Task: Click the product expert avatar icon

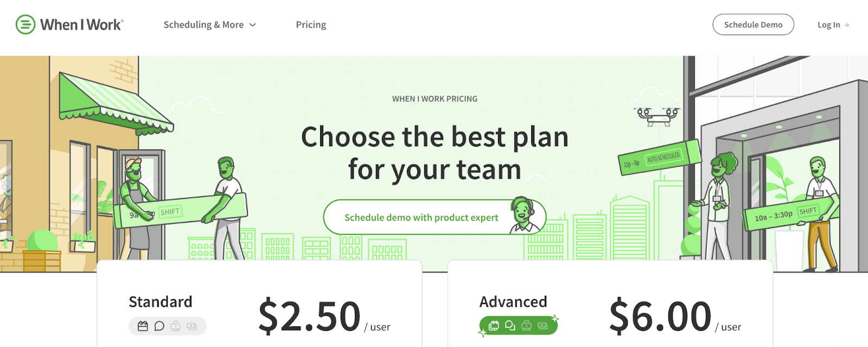Action: pyautogui.click(x=524, y=214)
